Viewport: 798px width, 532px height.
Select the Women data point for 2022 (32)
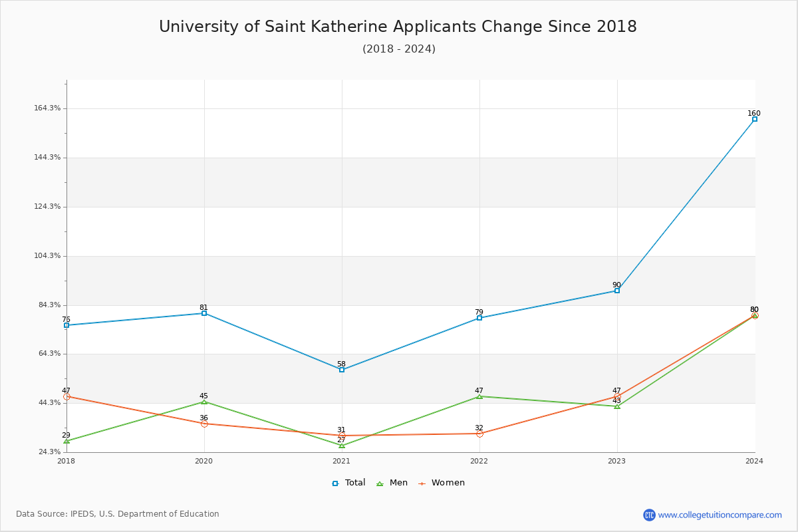(479, 434)
